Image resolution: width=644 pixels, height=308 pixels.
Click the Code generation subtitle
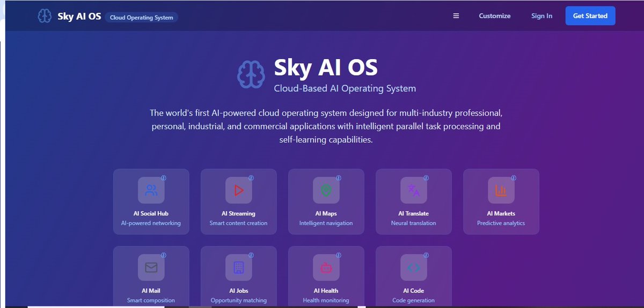coord(414,300)
